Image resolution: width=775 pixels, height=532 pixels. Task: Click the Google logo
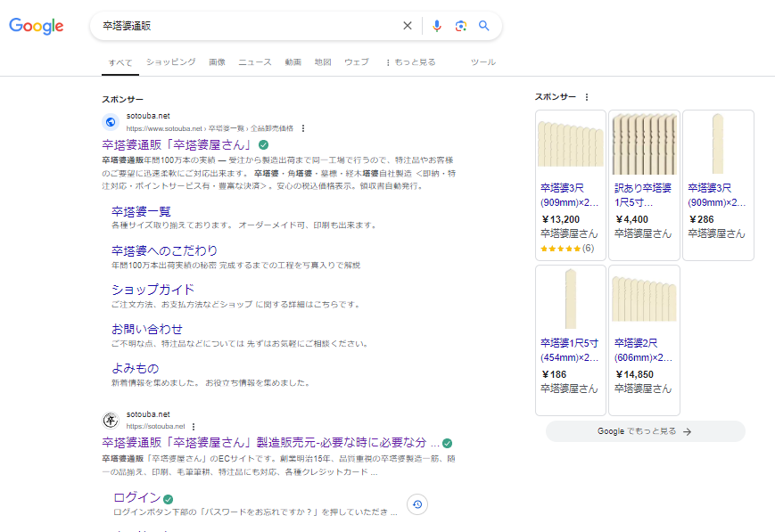tap(36, 26)
